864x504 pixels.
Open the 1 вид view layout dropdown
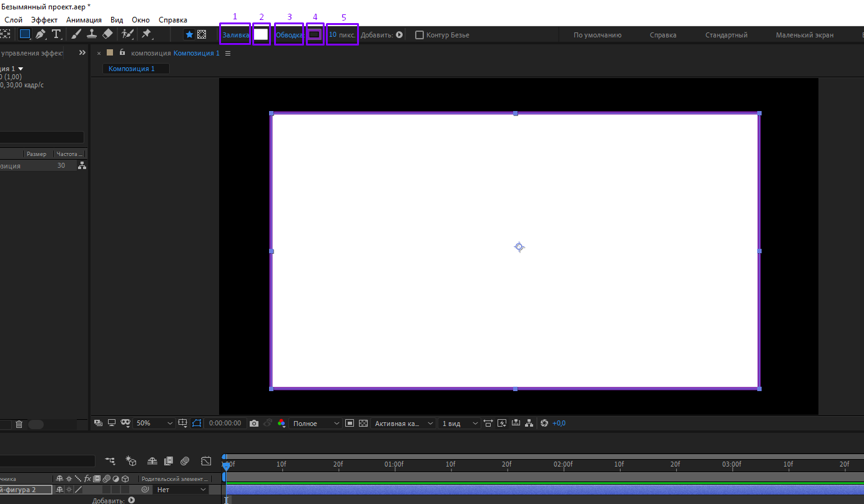pos(459,423)
